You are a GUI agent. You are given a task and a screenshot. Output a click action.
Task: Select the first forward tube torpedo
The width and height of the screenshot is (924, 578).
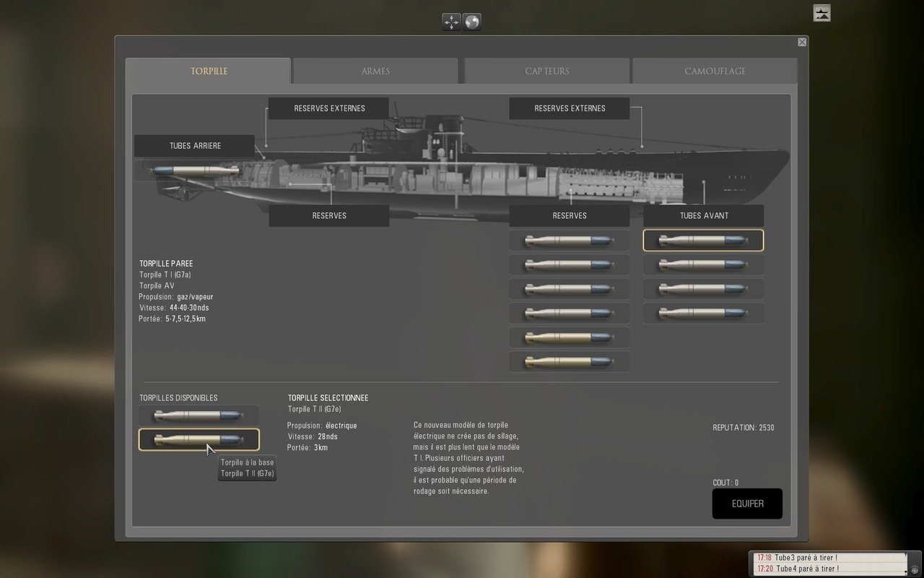703,241
